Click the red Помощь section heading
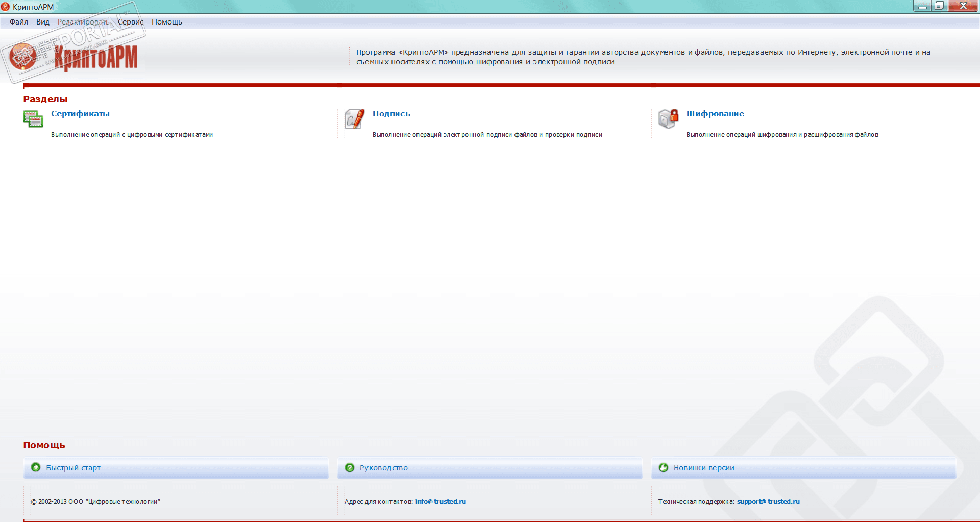The image size is (980, 522). (44, 445)
